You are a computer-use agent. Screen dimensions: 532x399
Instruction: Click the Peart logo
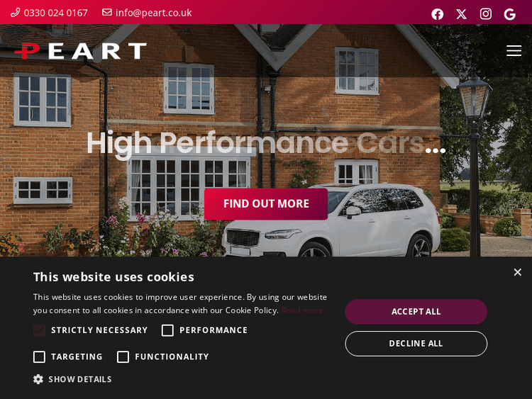tap(80, 51)
